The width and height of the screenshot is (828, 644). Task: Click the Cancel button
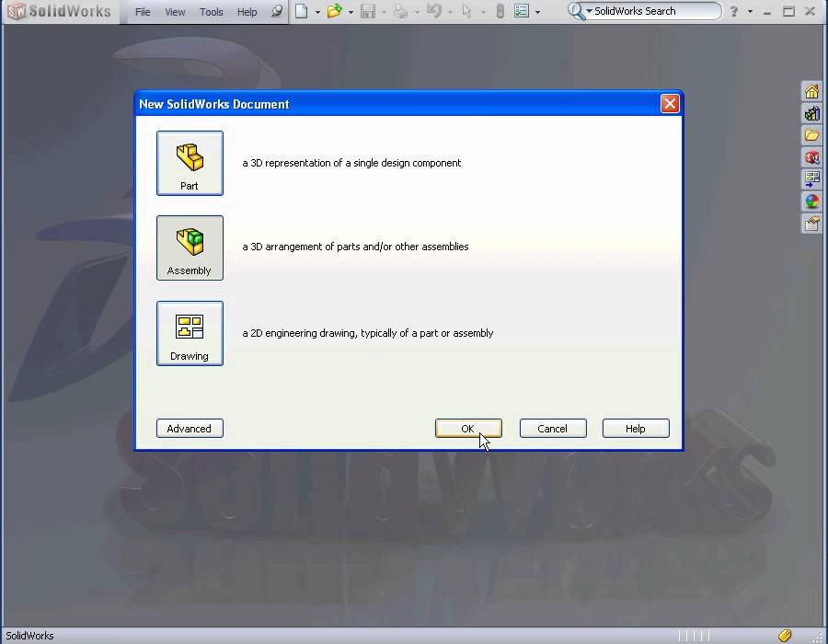[553, 428]
